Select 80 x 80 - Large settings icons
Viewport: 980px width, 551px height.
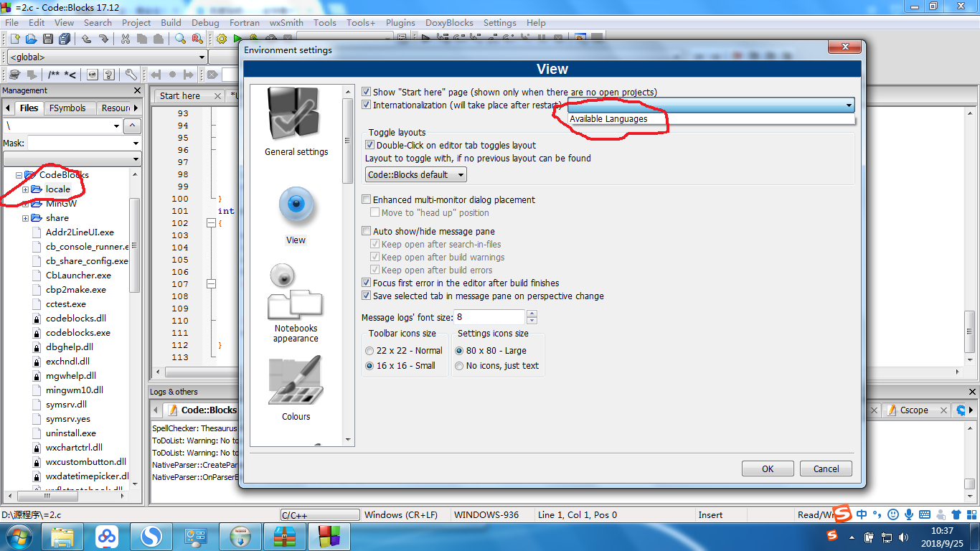459,351
